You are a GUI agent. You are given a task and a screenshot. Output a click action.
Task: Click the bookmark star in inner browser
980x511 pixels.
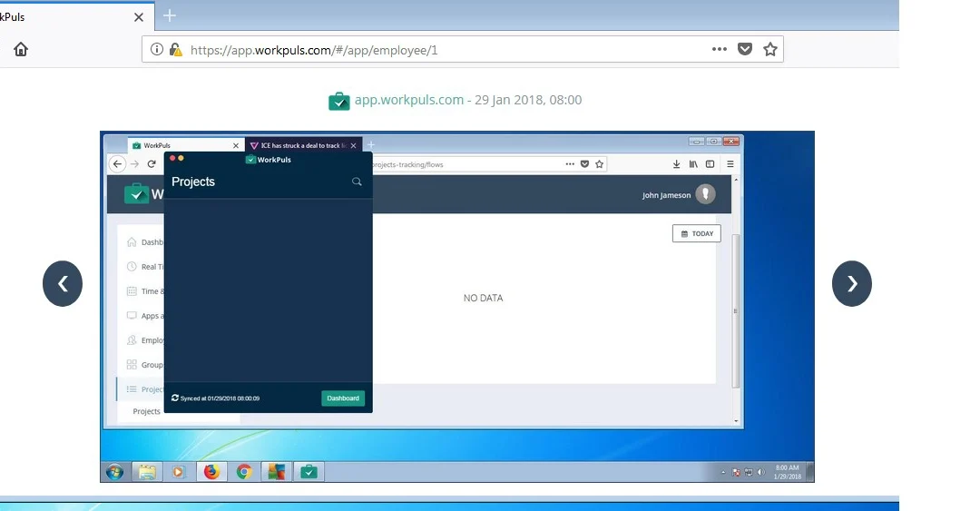pyautogui.click(x=600, y=164)
